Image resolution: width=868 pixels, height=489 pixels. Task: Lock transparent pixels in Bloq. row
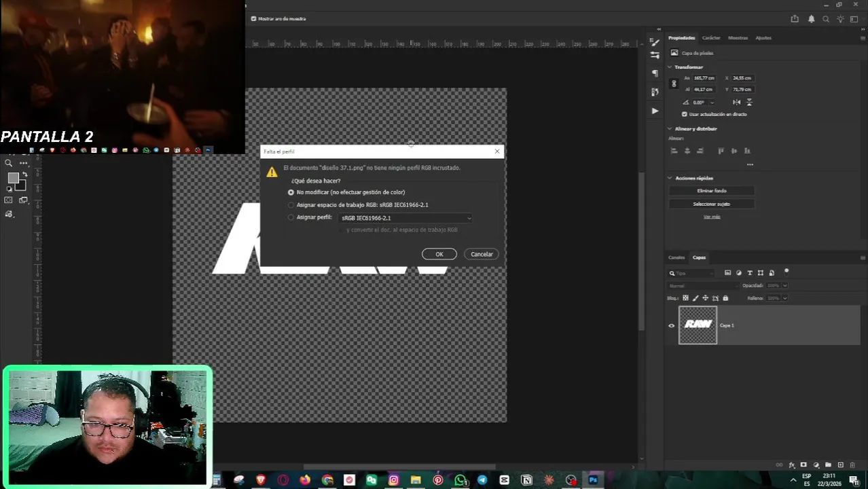(685, 298)
